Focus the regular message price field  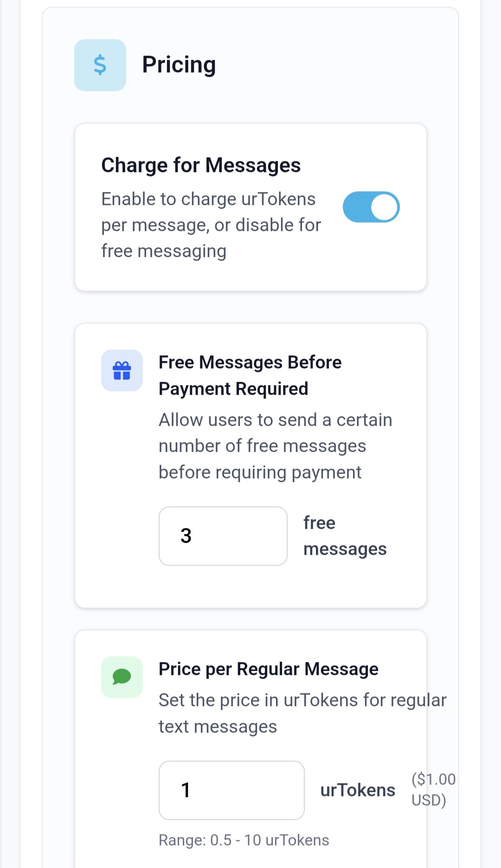[231, 790]
